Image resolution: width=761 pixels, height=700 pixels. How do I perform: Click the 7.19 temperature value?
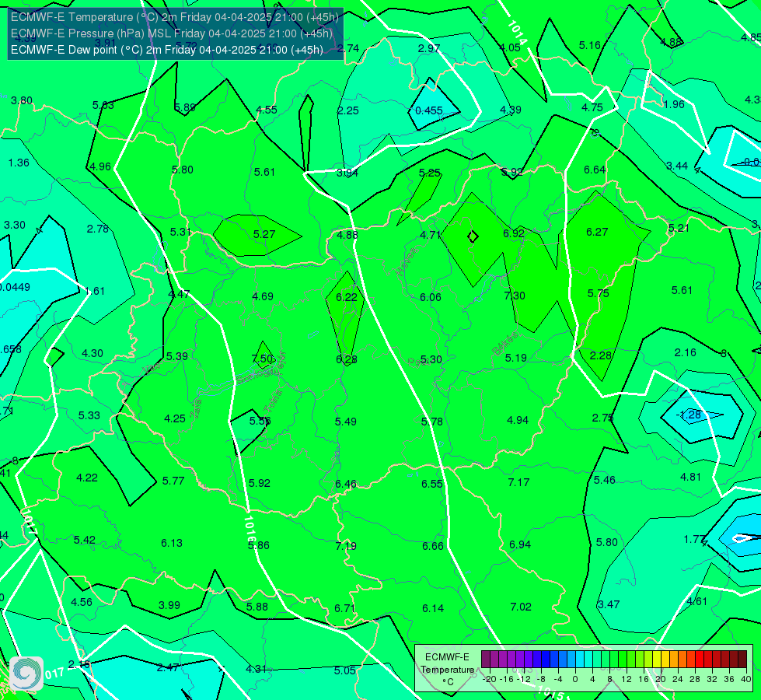346,547
